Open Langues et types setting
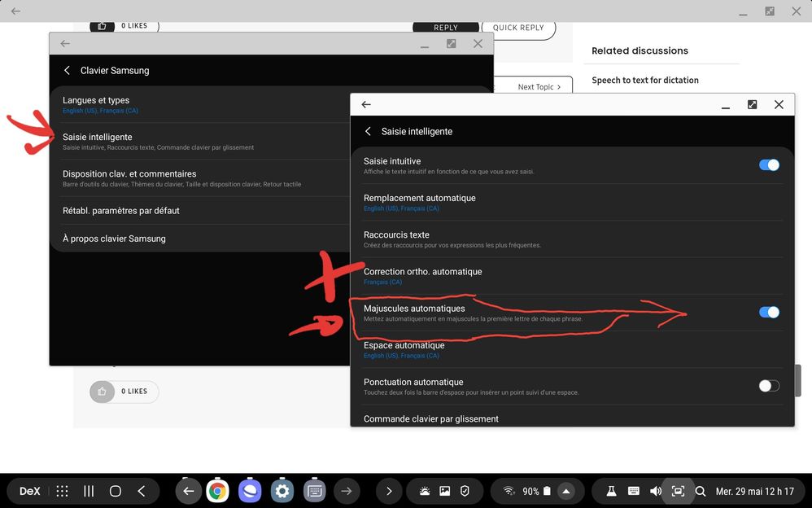Image resolution: width=812 pixels, height=508 pixels. (202, 104)
